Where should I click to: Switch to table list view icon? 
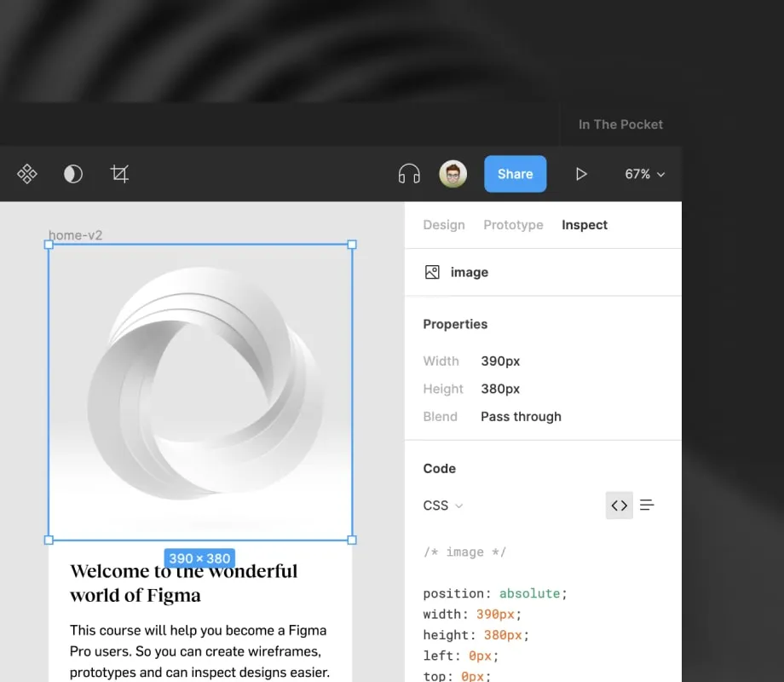coord(647,506)
